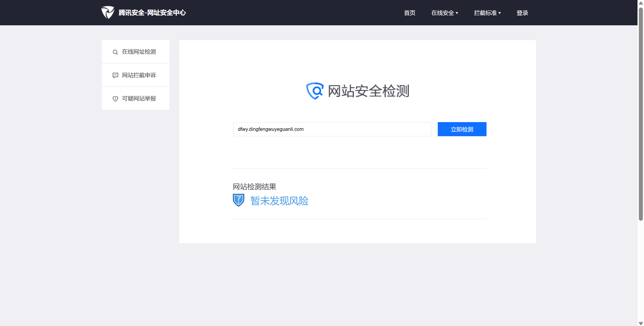This screenshot has width=644, height=326.
Task: Click the magnifier icon beside 在线网址检测
Action: tap(115, 52)
